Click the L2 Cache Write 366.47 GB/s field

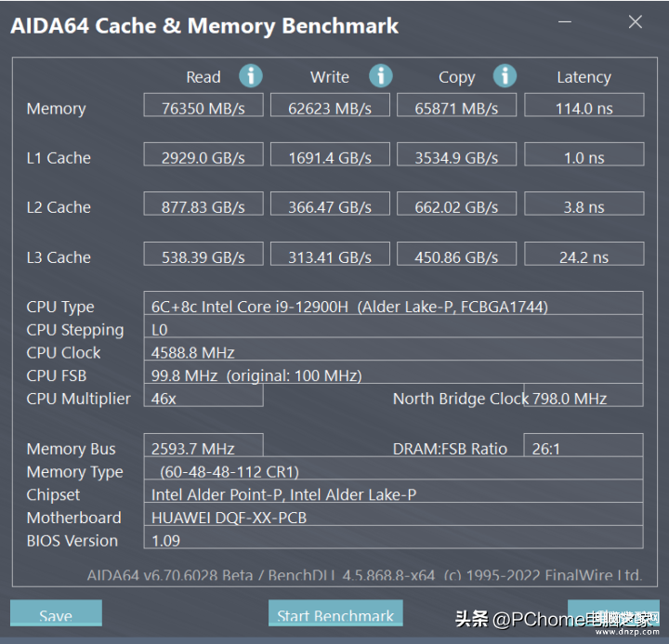pyautogui.click(x=330, y=204)
